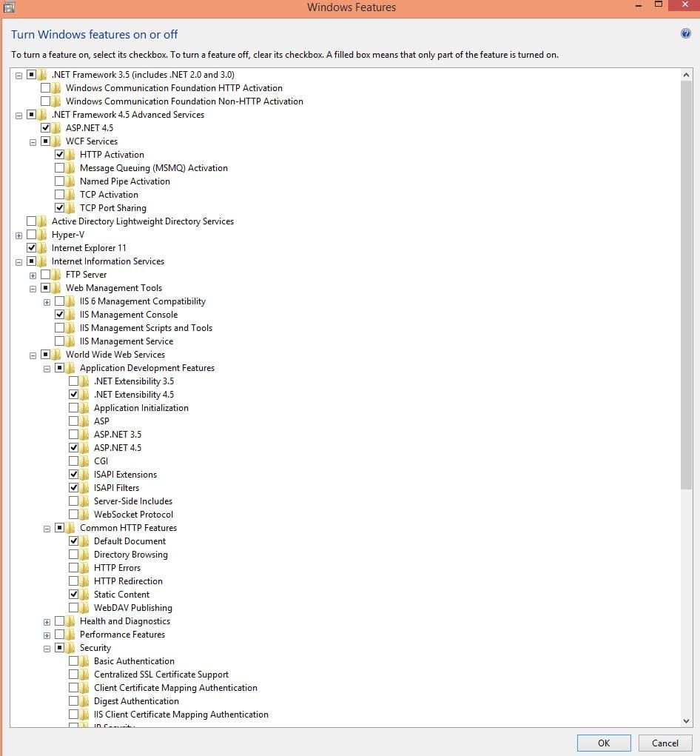Expand the Hyper-V tree node
The height and width of the screenshot is (756, 700).
click(18, 235)
